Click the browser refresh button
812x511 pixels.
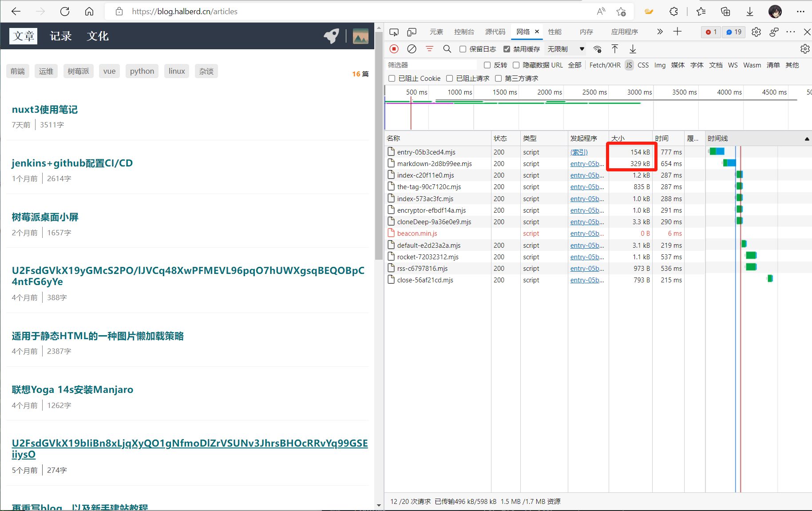(x=65, y=12)
